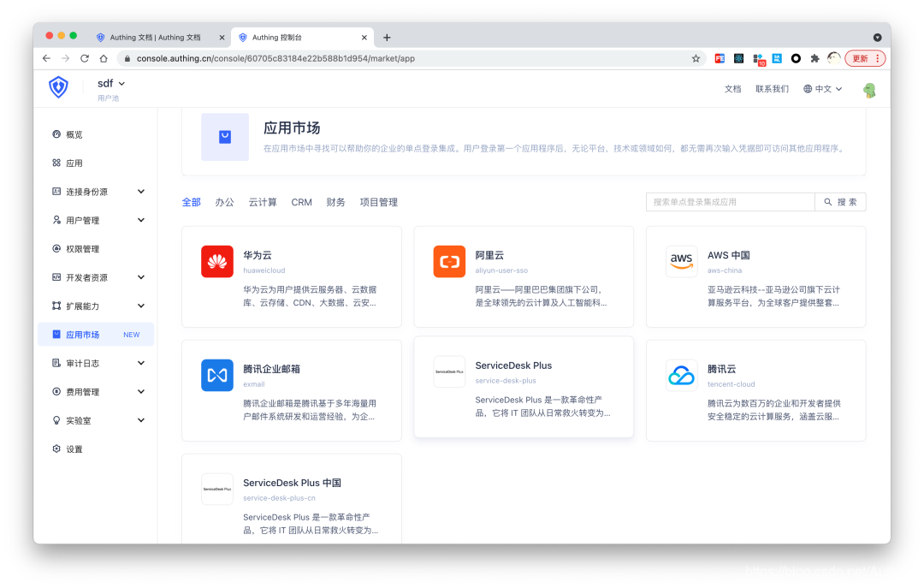924x588 pixels.
Task: Click the 连接身份源 sidebar icon
Action: coord(56,192)
